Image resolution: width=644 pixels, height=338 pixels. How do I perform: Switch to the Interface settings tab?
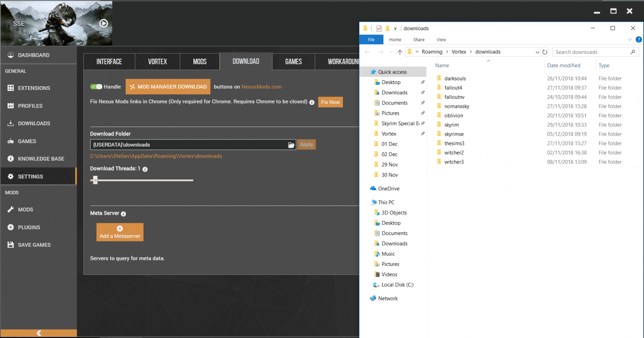tap(109, 62)
